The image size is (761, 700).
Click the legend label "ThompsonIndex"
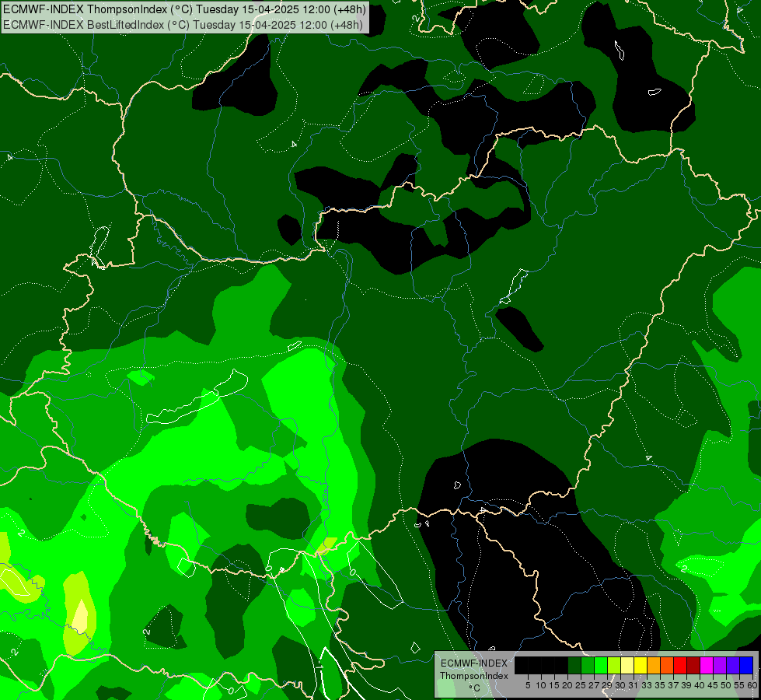click(474, 676)
